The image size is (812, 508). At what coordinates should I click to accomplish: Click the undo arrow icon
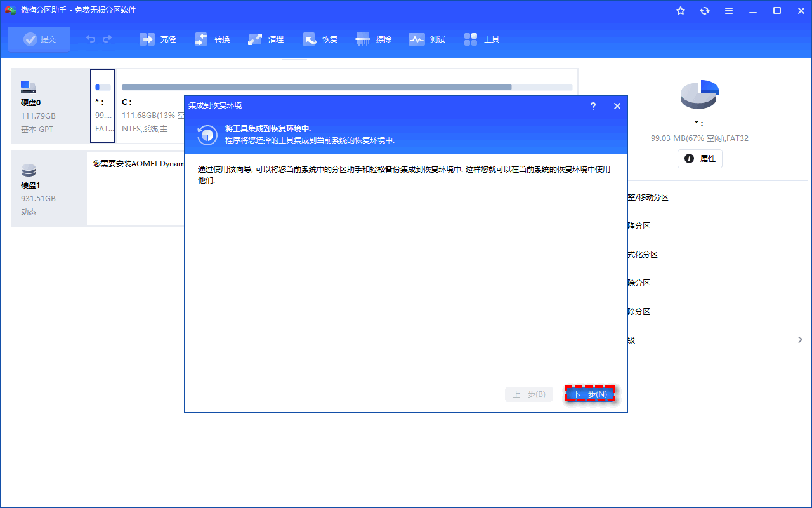tap(89, 39)
